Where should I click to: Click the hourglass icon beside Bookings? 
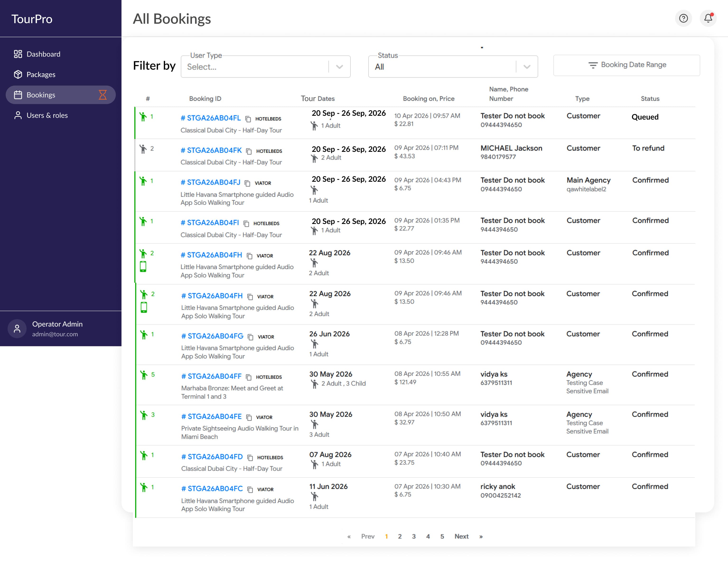(x=103, y=95)
